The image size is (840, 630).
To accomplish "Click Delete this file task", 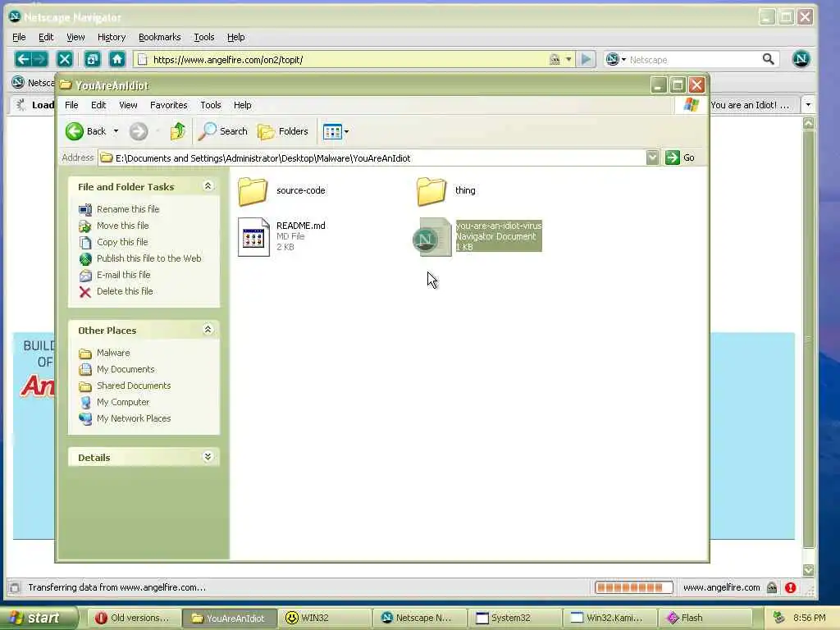I will coord(125,291).
